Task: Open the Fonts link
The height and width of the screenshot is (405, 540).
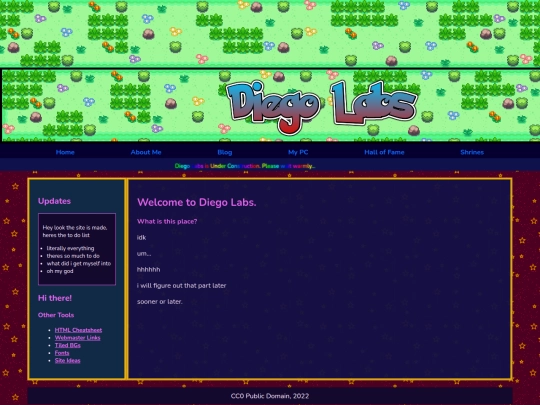Action: [62, 353]
